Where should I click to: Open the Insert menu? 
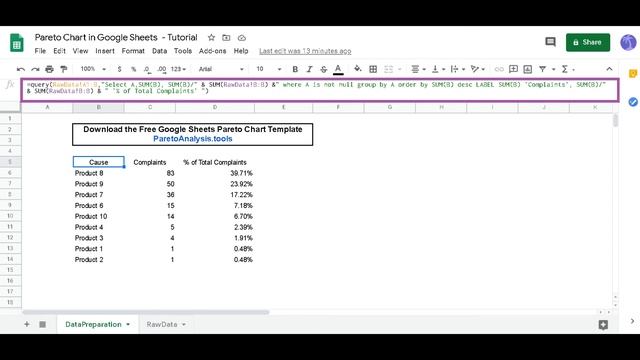click(105, 51)
